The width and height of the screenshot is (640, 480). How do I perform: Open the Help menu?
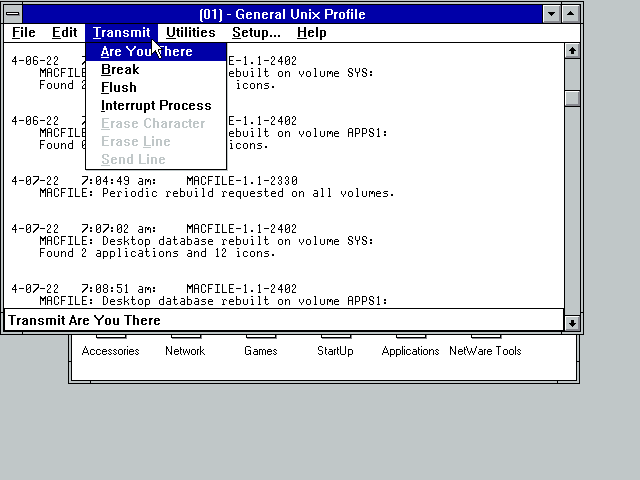311,33
